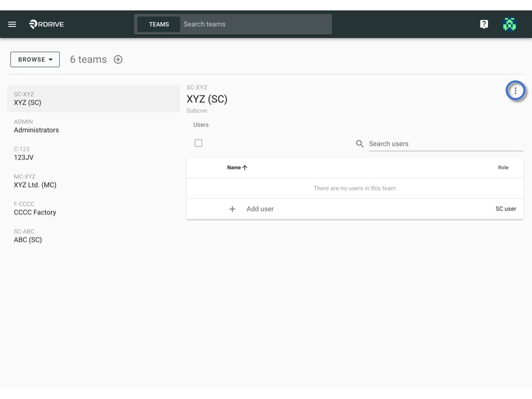Viewport: 532px width, 399px height.
Task: Open the Browse dropdown
Action: point(35,59)
